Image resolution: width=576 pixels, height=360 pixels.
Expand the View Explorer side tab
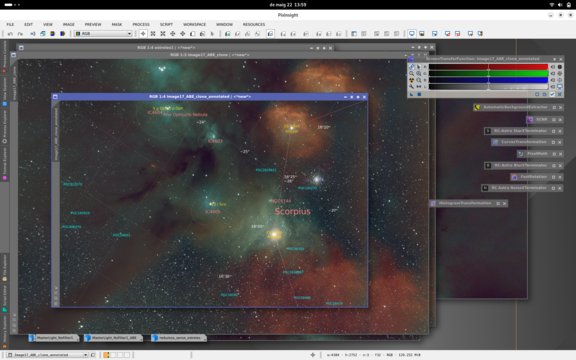(4, 91)
